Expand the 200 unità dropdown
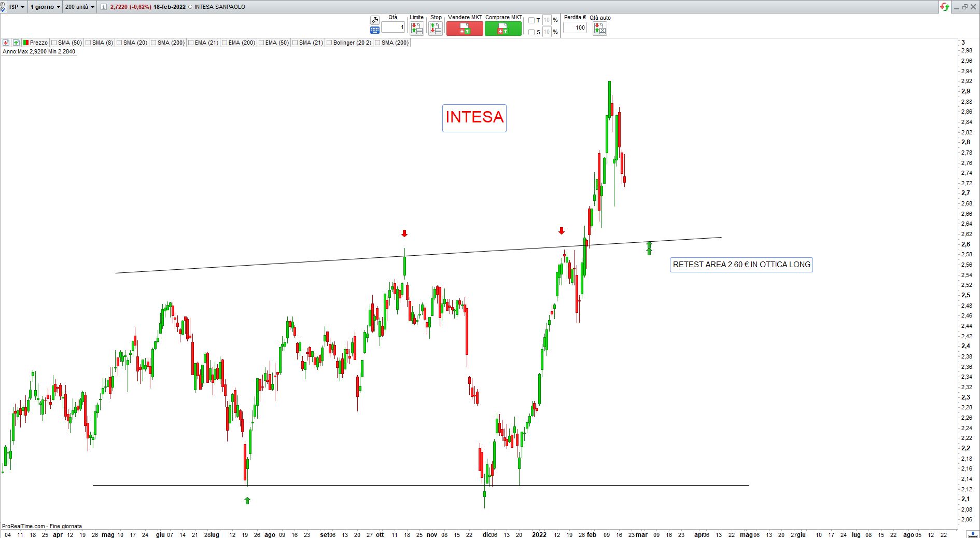Viewport: 980px width, 538px height. 80,7
